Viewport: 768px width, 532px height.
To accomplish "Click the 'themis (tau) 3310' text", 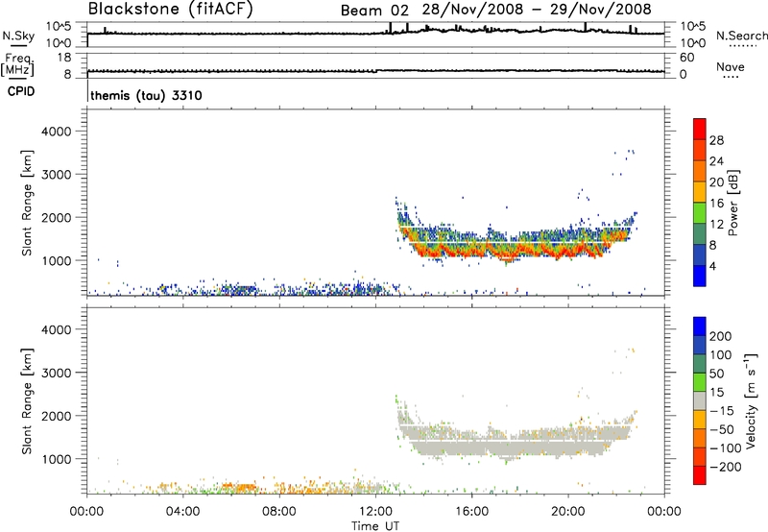I will tap(146, 95).
